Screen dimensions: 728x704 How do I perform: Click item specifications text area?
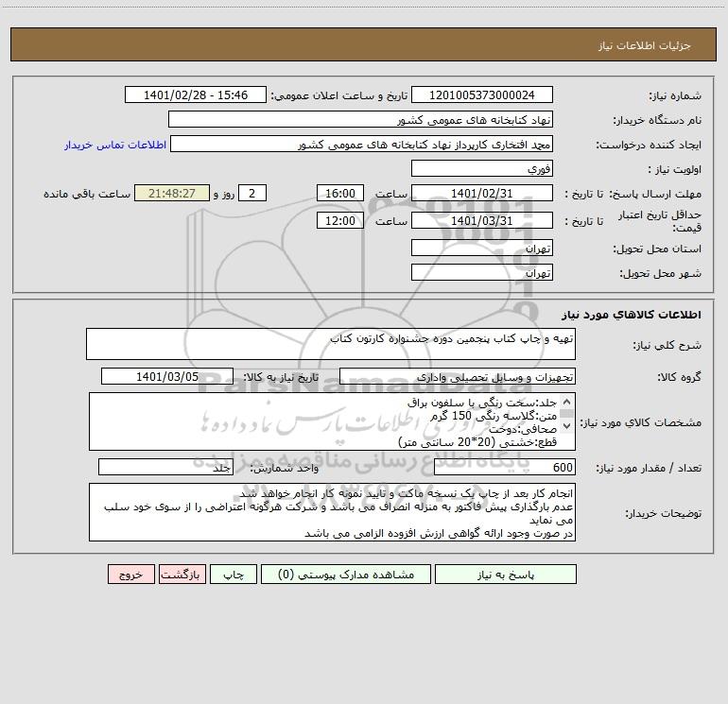[332, 421]
